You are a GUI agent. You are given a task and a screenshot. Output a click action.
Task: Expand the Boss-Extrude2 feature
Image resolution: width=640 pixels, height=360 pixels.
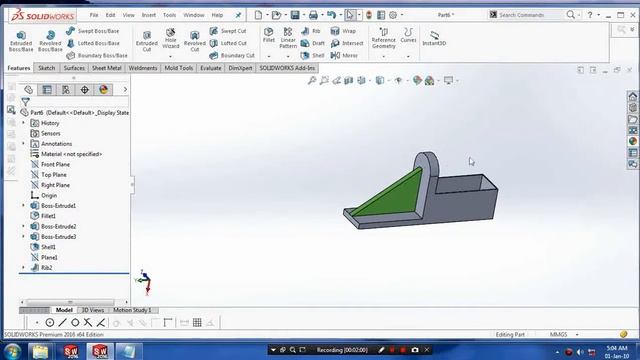(23, 226)
